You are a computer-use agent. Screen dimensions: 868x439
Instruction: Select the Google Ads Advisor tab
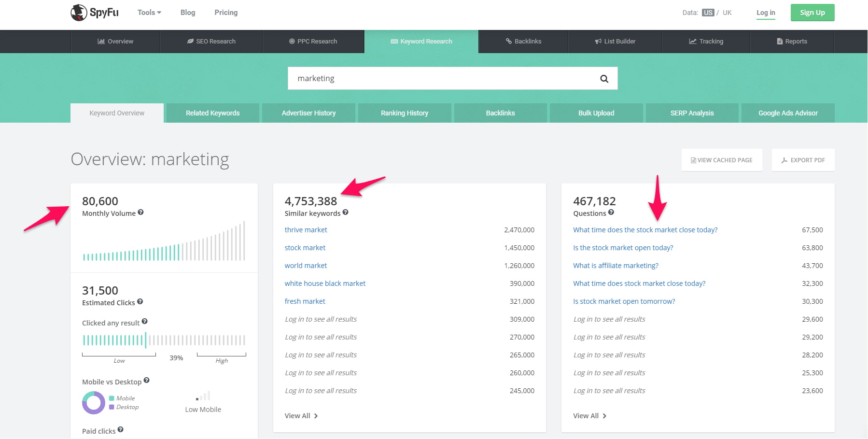[788, 113]
